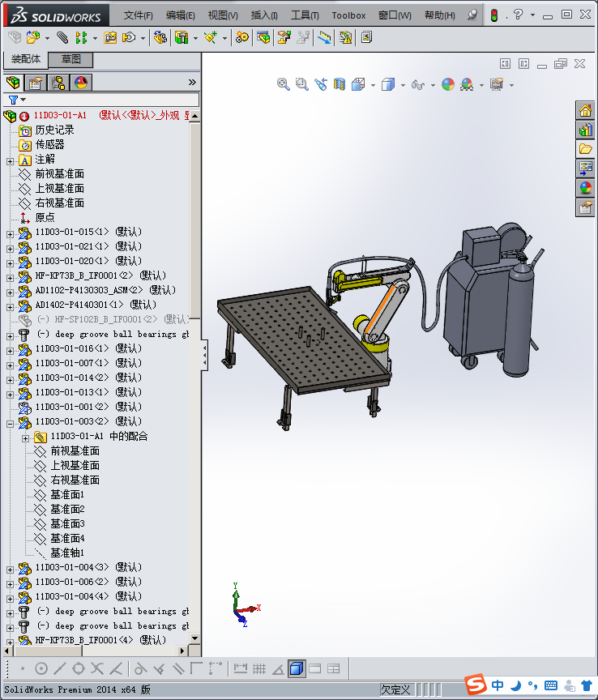Open the help question mark

(x=518, y=15)
